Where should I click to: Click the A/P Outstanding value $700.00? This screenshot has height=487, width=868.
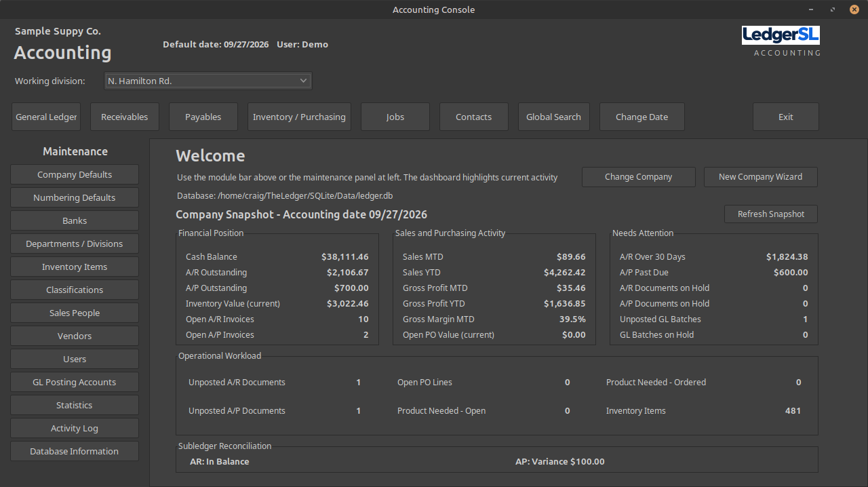pyautogui.click(x=351, y=288)
